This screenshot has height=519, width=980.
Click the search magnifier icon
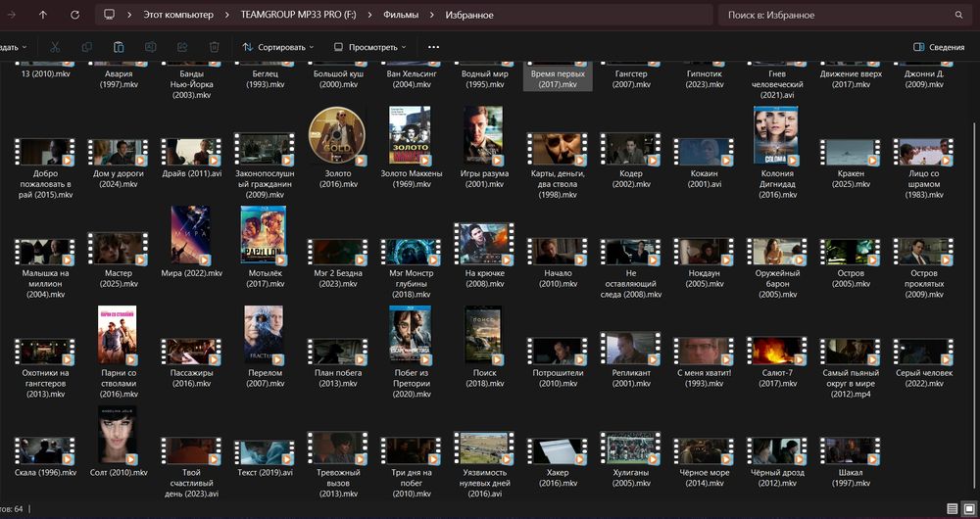pos(958,15)
